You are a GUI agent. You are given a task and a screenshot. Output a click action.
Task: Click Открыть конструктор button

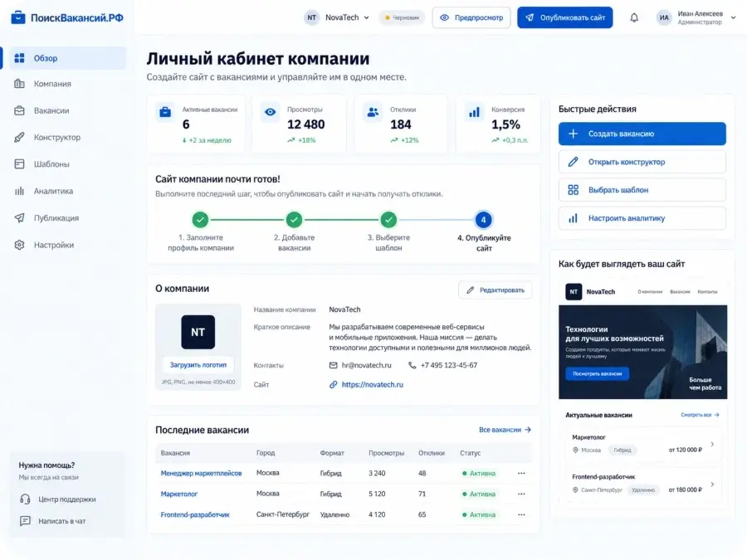[x=642, y=162]
